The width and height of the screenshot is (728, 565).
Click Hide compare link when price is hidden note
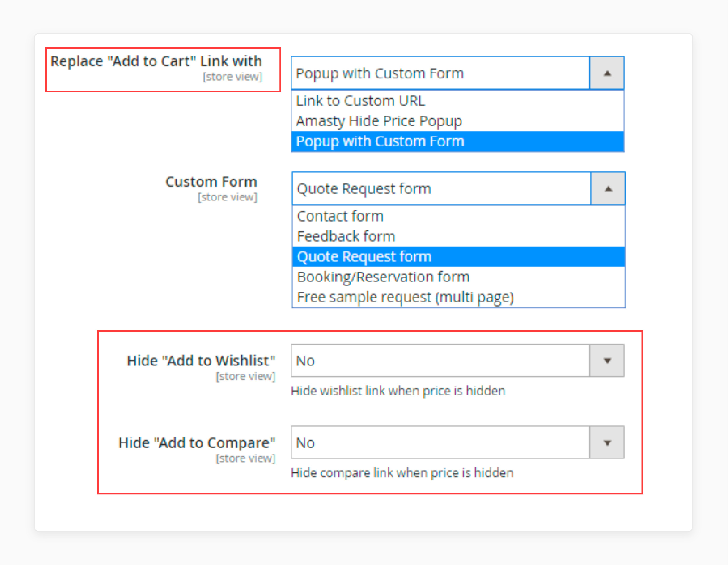402,473
